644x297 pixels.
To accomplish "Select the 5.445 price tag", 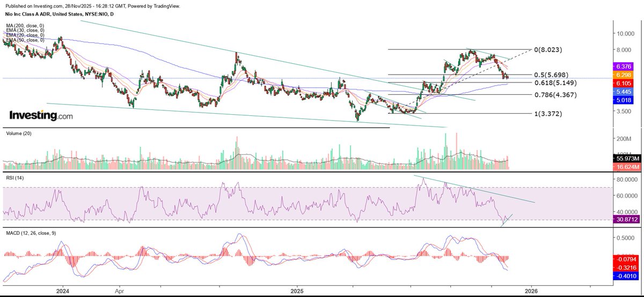I will pos(625,92).
